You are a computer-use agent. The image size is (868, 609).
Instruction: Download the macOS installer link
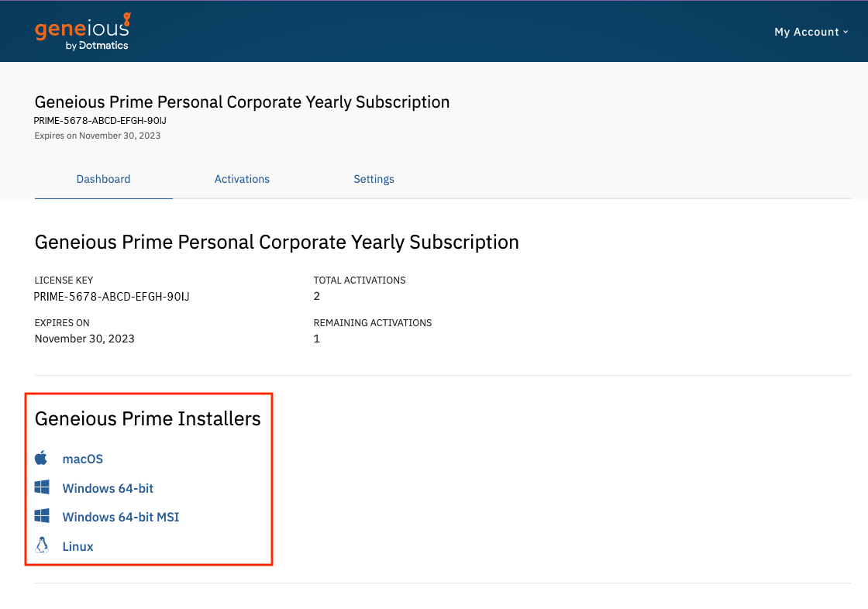pyautogui.click(x=83, y=459)
